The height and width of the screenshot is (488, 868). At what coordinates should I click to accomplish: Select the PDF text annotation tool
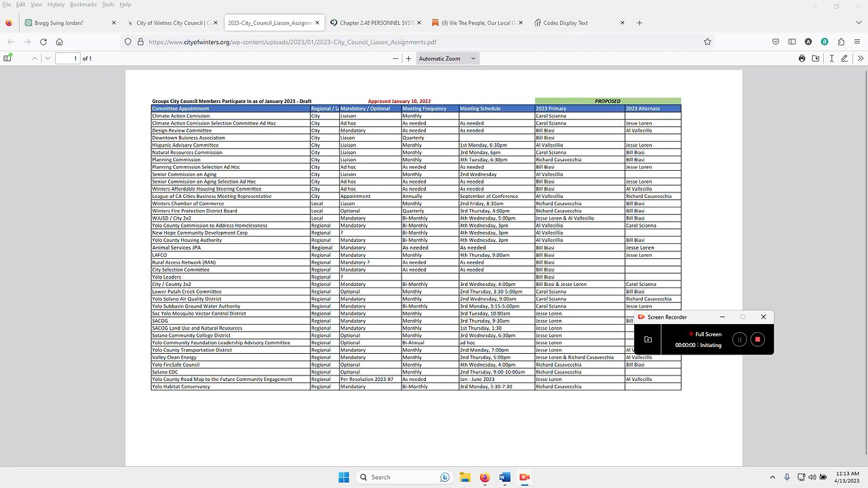831,58
